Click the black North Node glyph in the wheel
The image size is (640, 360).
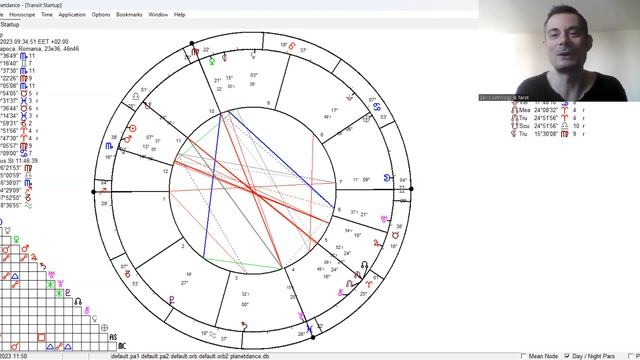tap(364, 266)
